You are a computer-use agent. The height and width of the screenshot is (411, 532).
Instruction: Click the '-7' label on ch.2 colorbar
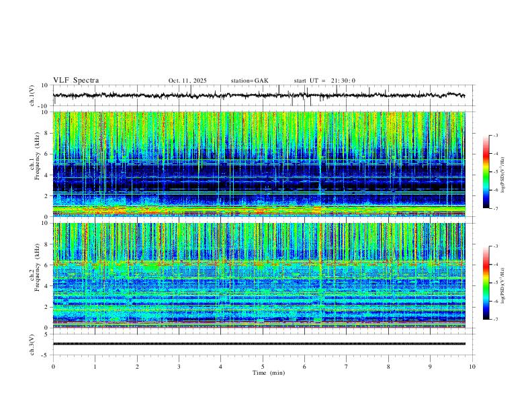495,319
